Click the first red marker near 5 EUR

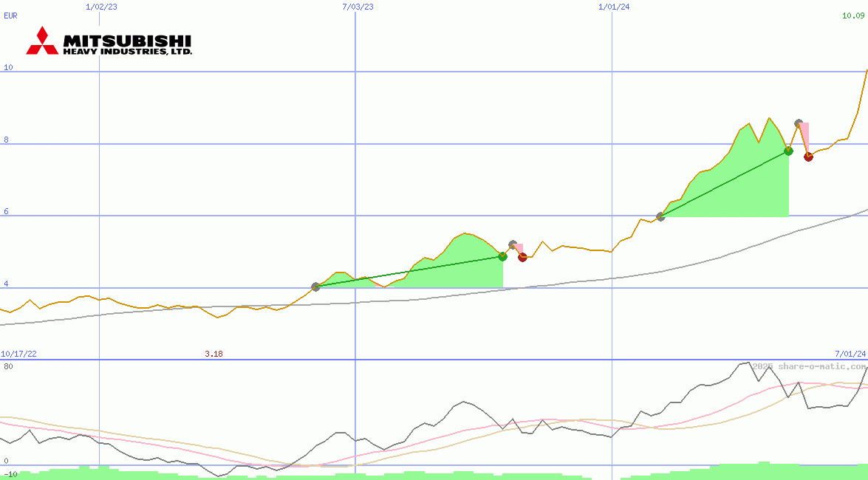point(522,258)
